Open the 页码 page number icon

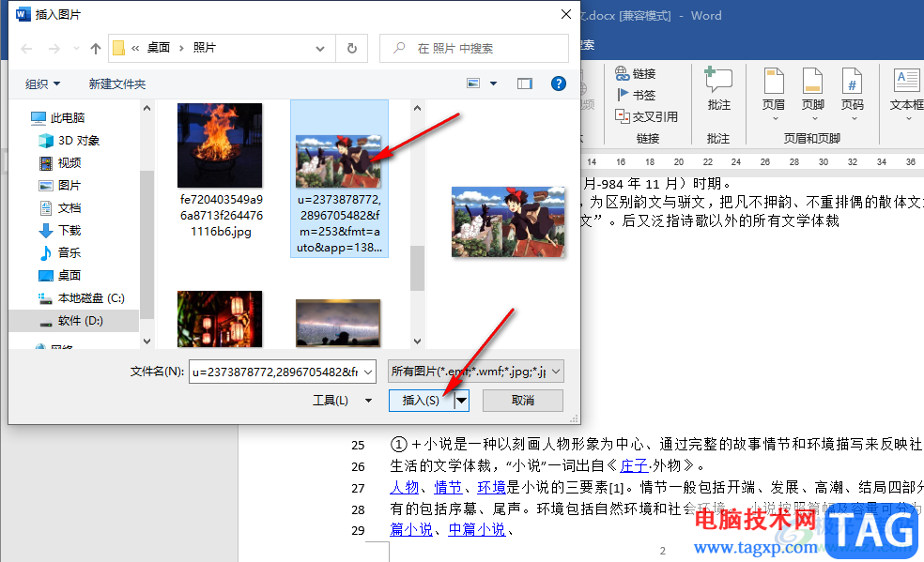[x=852, y=81]
